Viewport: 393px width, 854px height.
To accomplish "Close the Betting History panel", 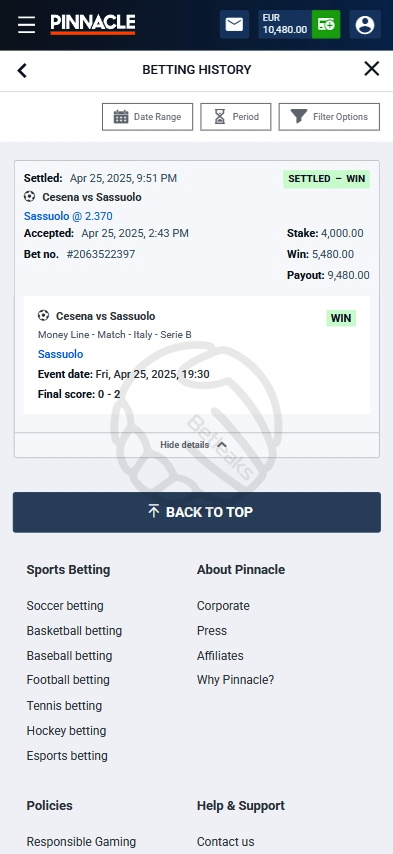I will pos(372,69).
